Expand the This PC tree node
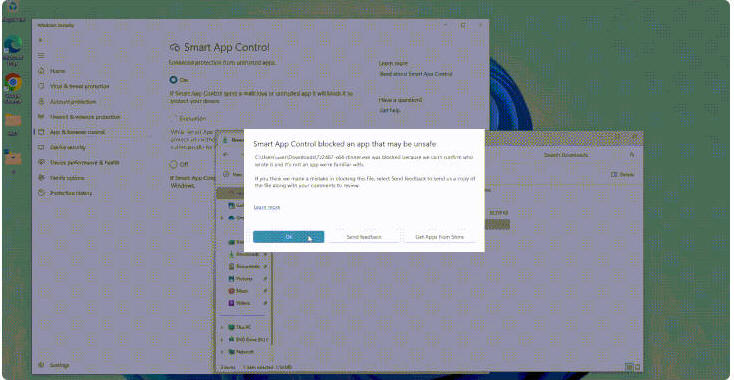This screenshot has height=380, width=734. tap(222, 327)
